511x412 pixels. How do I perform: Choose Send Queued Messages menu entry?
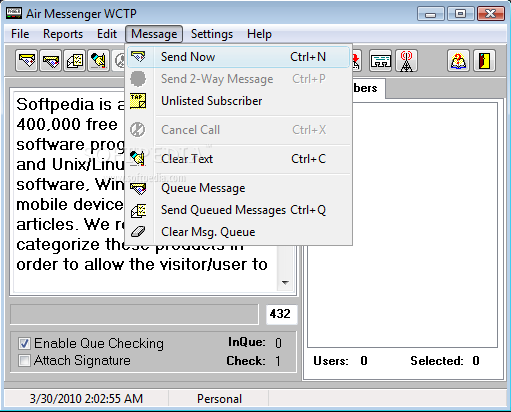pos(238,210)
